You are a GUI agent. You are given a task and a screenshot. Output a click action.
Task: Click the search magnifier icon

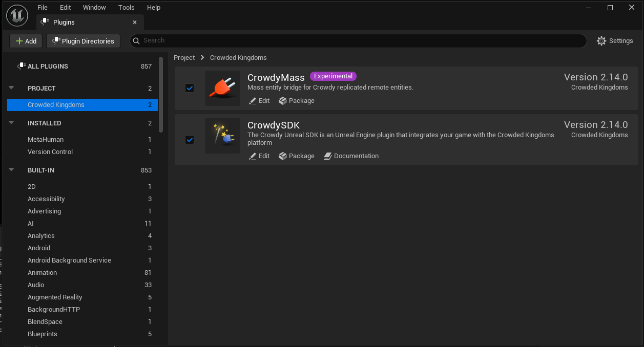[136, 40]
